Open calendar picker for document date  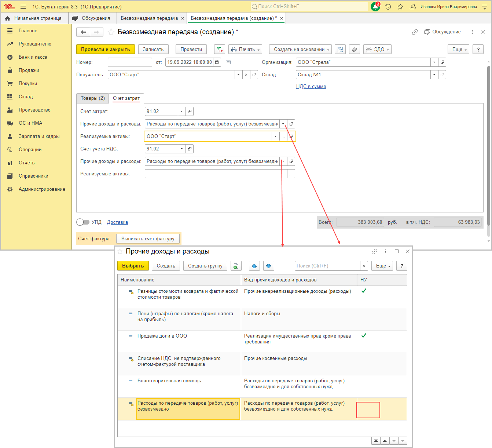tap(217, 62)
